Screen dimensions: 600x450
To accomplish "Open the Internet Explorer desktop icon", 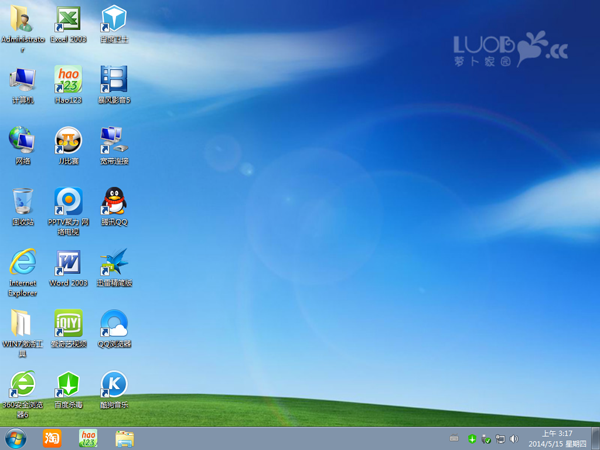I will tap(23, 262).
